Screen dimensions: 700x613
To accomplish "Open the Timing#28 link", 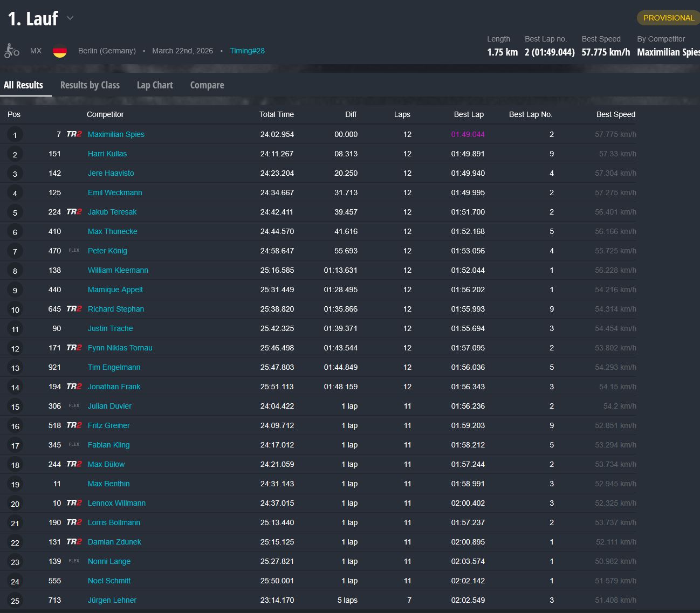I will coord(247,51).
